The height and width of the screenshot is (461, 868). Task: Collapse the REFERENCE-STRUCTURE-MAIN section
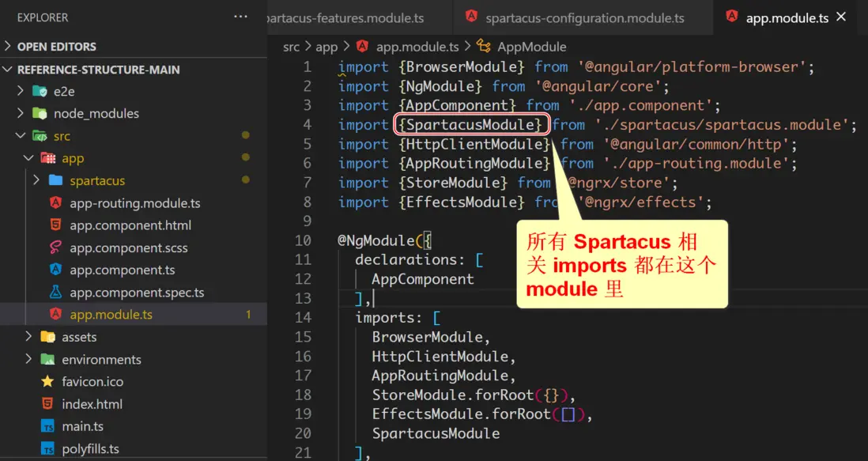(9, 70)
